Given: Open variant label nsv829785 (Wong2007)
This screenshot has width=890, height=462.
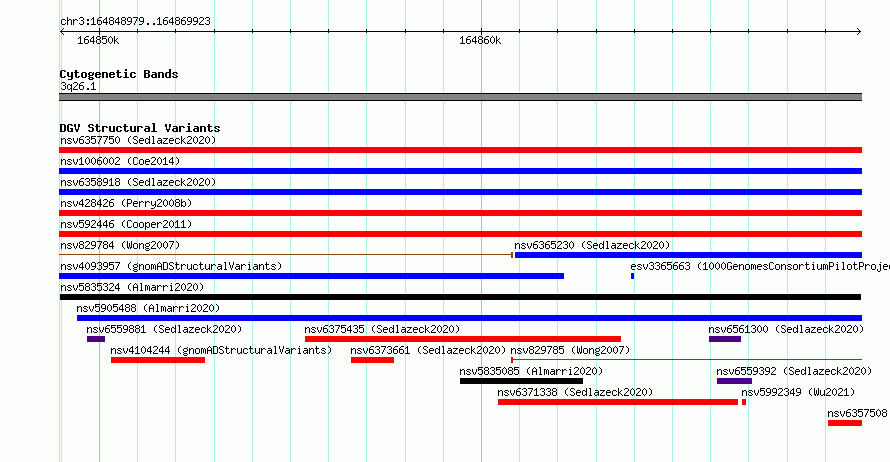Looking at the screenshot, I should (x=570, y=350).
